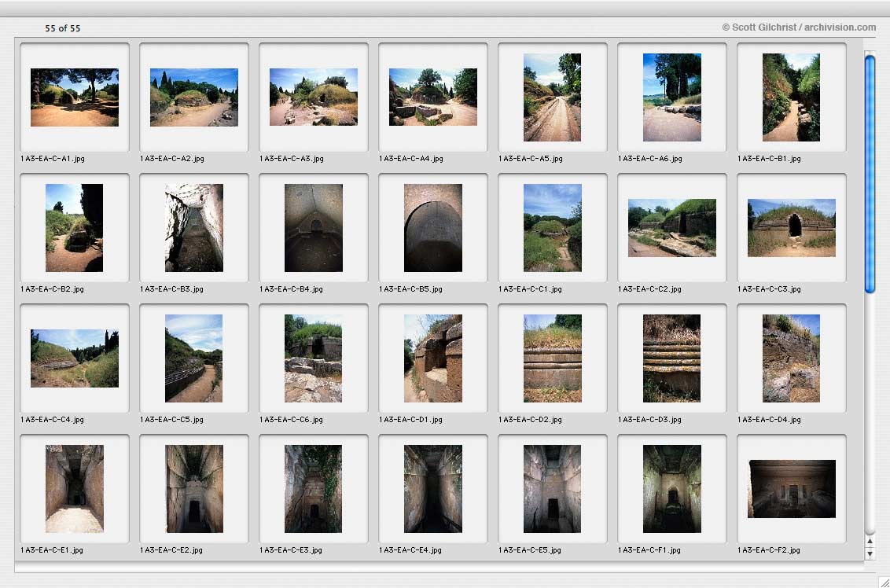Pick the thumbnail picture for 1A3-EA-C-C4.jpg
890x588 pixels.
[75, 358]
